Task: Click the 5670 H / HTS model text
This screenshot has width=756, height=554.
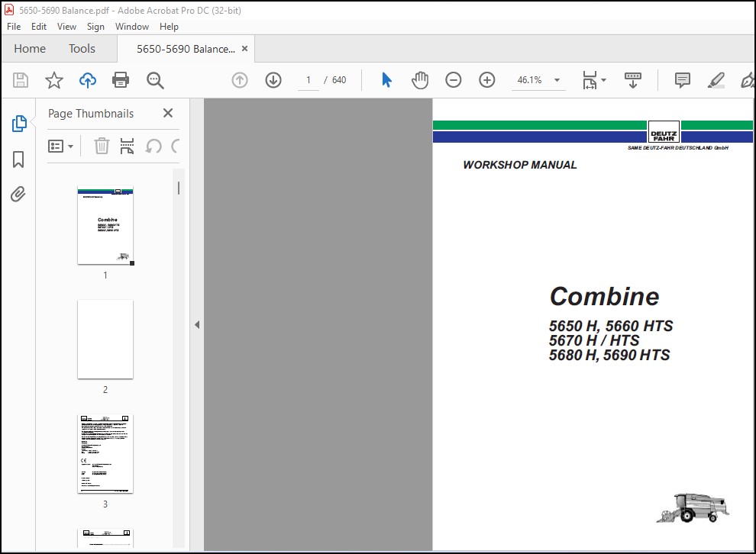Action: point(594,340)
